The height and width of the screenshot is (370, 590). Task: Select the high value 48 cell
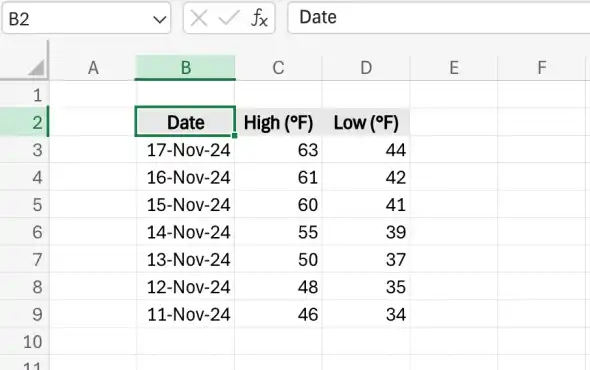click(x=278, y=287)
